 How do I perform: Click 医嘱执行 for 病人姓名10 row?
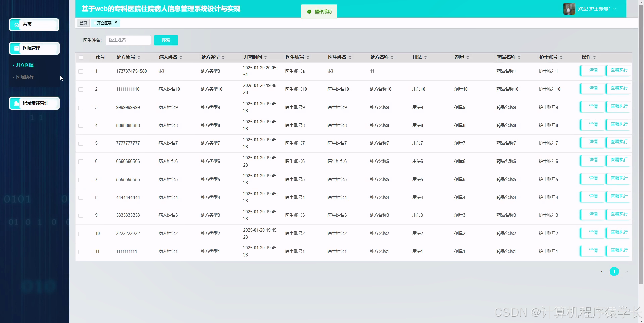618,88
